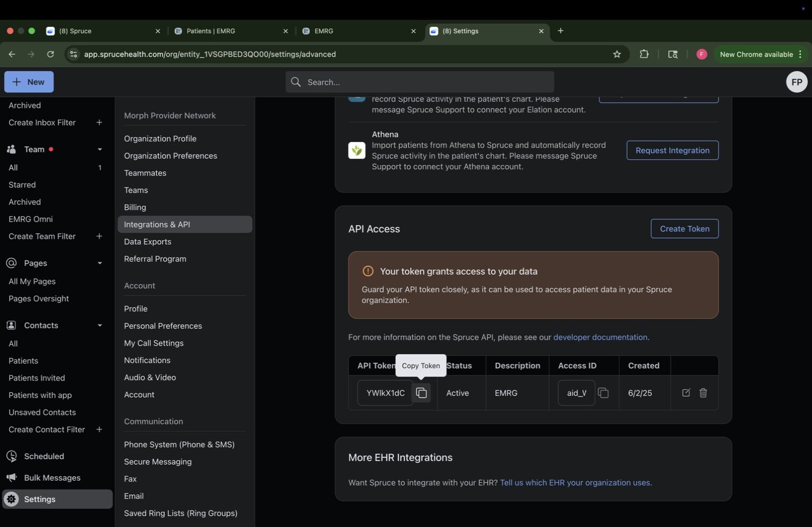Open the developer documentation link
Viewport: 812px width, 527px height.
[x=600, y=337]
